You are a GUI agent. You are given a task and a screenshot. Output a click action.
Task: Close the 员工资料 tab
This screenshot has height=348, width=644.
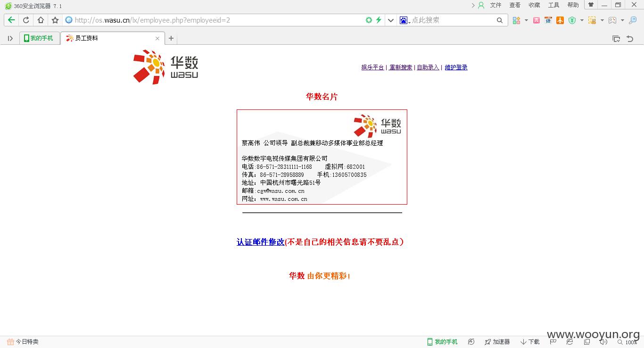click(157, 39)
